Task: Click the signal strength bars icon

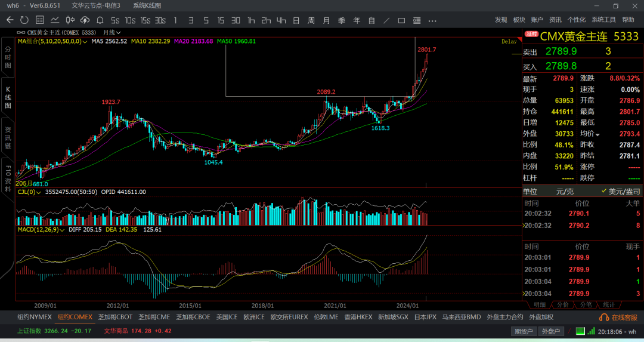Action: tap(591, 331)
